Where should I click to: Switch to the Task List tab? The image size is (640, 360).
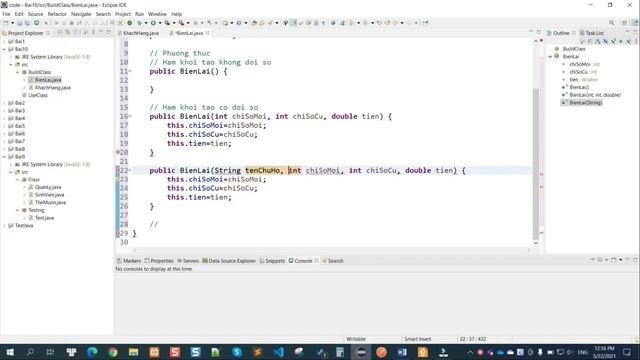(x=592, y=33)
